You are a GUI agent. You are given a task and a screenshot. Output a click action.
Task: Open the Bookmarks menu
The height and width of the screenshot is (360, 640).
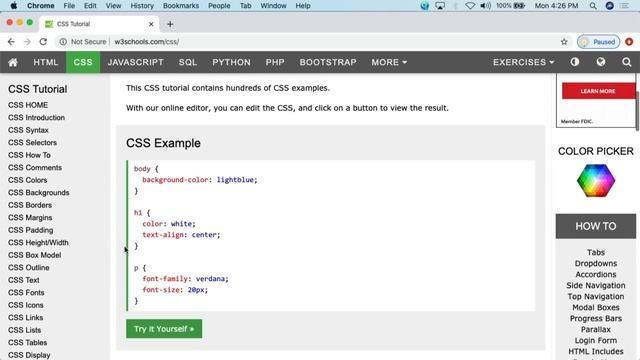tap(181, 6)
